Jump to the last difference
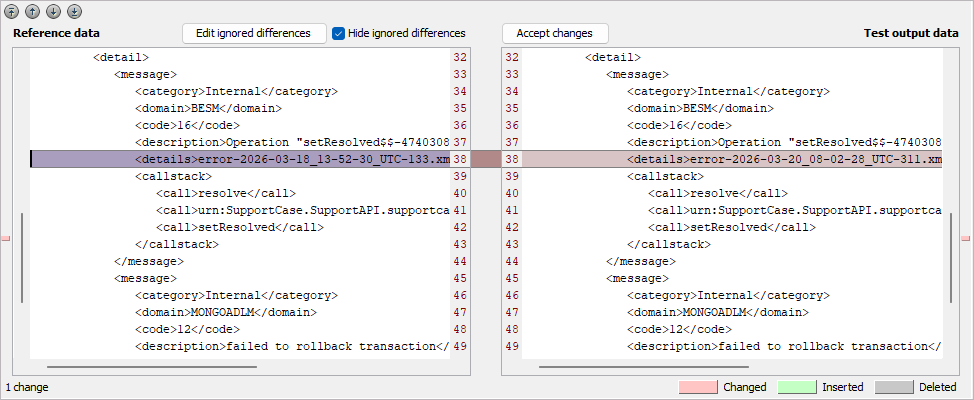This screenshot has width=974, height=400. coord(69,12)
